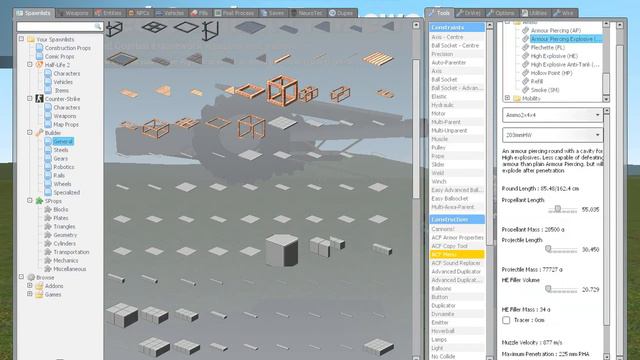Open Characters under Half-Life 2
This screenshot has width=640, height=360.
coord(67,73)
